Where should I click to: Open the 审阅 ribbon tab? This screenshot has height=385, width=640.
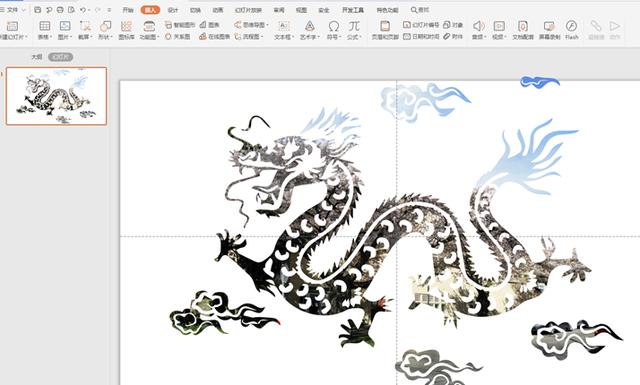(x=279, y=10)
